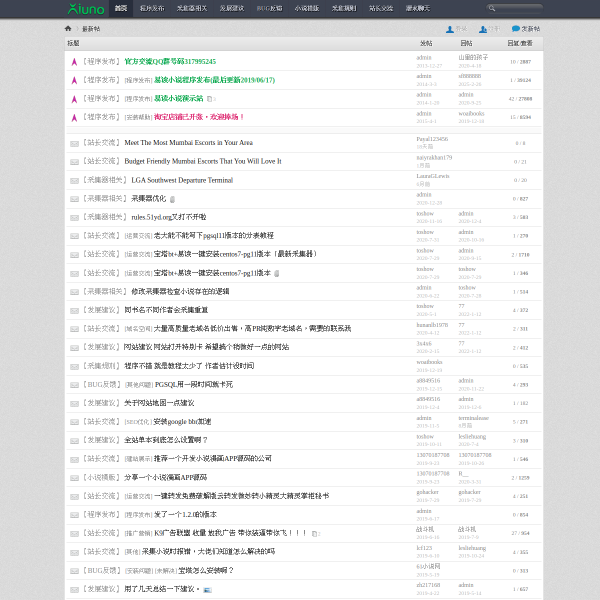Screen dimensions: 600x600
Task: Open the 程序发布 forum tab
Action: 152,8
